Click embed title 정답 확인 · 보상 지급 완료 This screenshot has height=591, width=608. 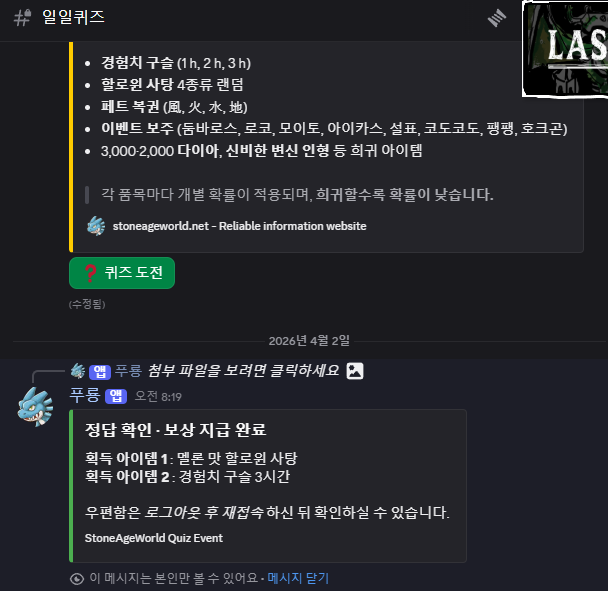click(176, 430)
